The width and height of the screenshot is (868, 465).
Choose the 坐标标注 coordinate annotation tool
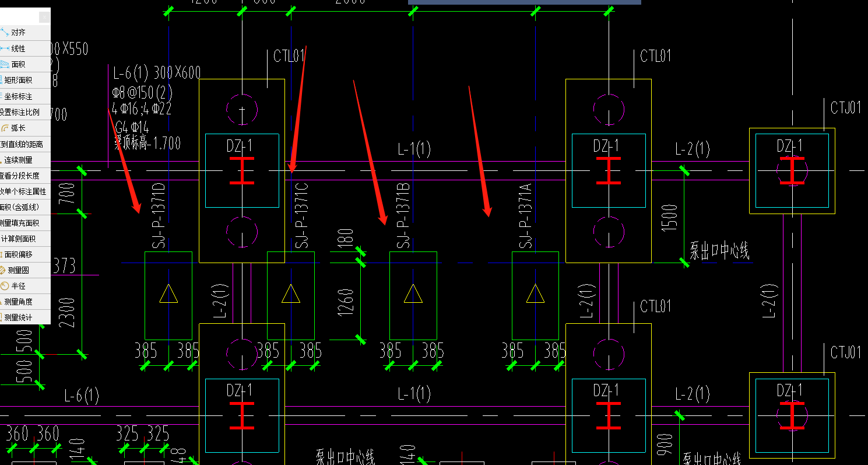18,96
